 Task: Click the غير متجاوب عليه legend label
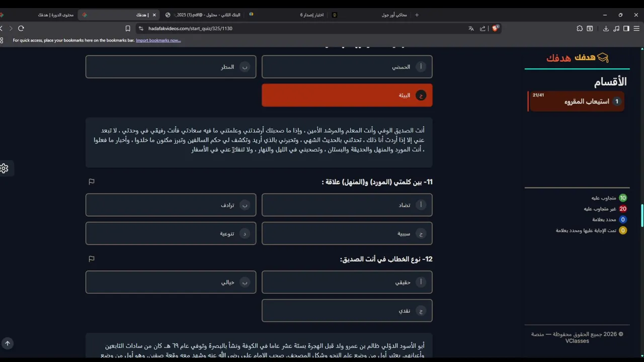[x=600, y=209]
